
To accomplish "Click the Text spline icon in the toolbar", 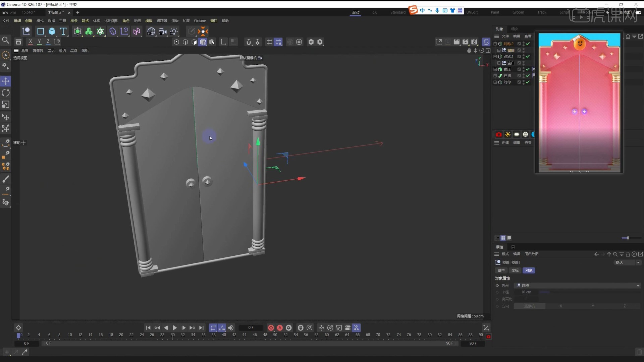I will (63, 31).
